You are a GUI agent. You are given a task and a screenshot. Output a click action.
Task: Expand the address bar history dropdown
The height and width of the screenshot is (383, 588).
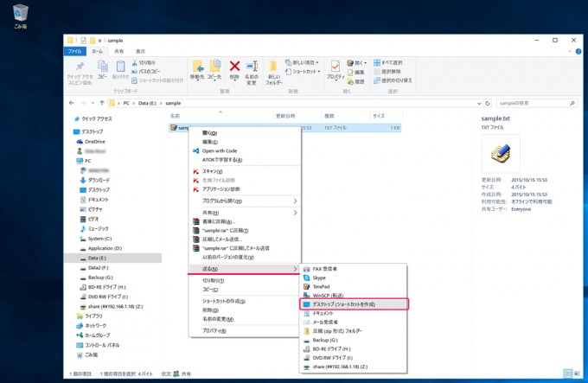pyautogui.click(x=479, y=103)
